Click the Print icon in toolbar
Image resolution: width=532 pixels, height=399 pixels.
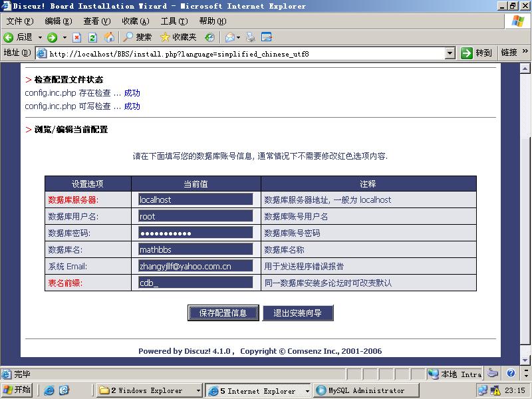pyautogui.click(x=250, y=37)
